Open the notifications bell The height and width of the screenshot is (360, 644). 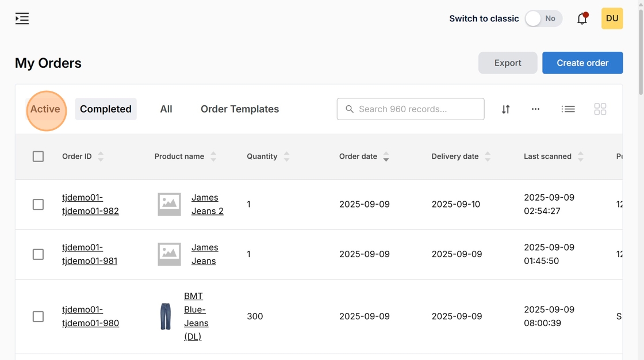[582, 18]
